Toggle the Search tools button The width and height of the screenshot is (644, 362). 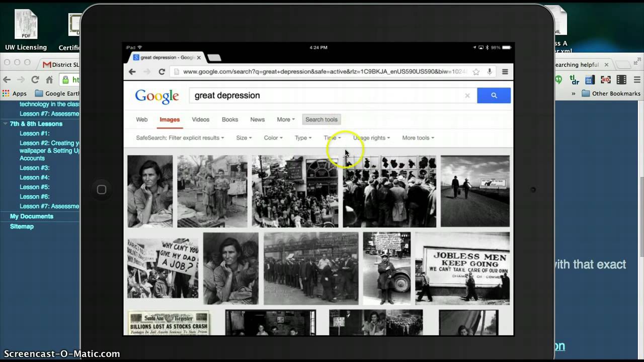pyautogui.click(x=321, y=120)
